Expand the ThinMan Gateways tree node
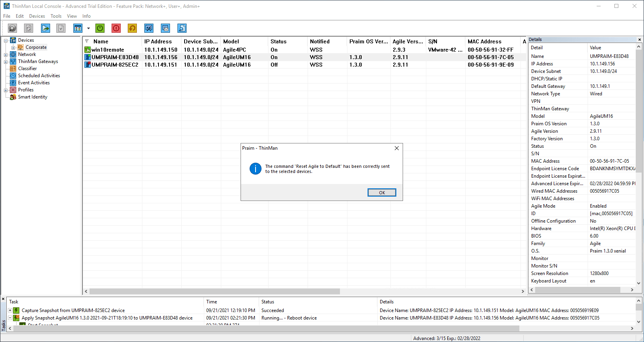The height and width of the screenshot is (342, 644). 6,61
